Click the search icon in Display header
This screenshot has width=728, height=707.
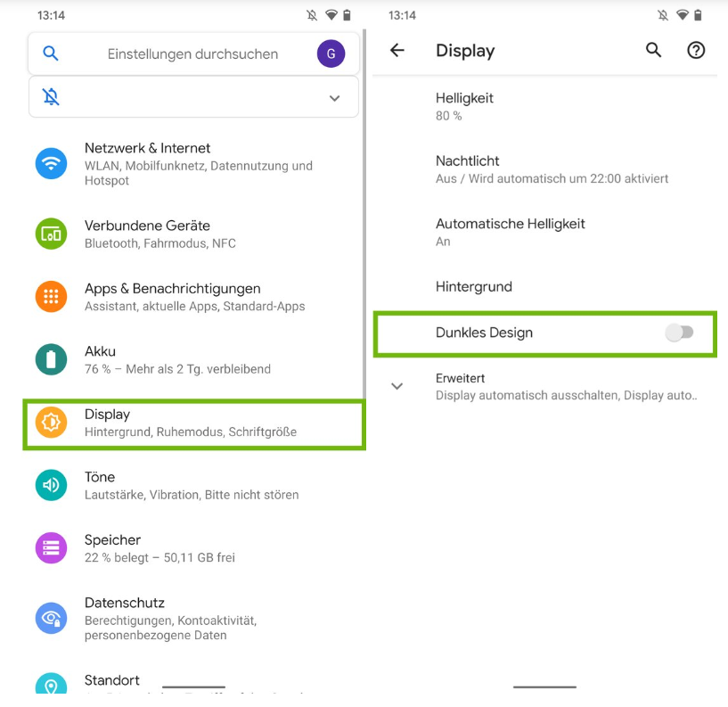pos(653,50)
